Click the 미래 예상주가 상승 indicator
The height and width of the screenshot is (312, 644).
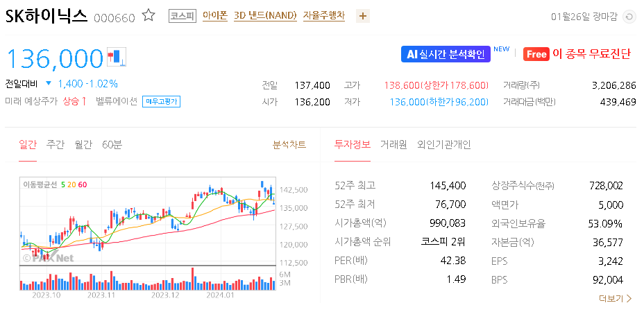click(46, 101)
